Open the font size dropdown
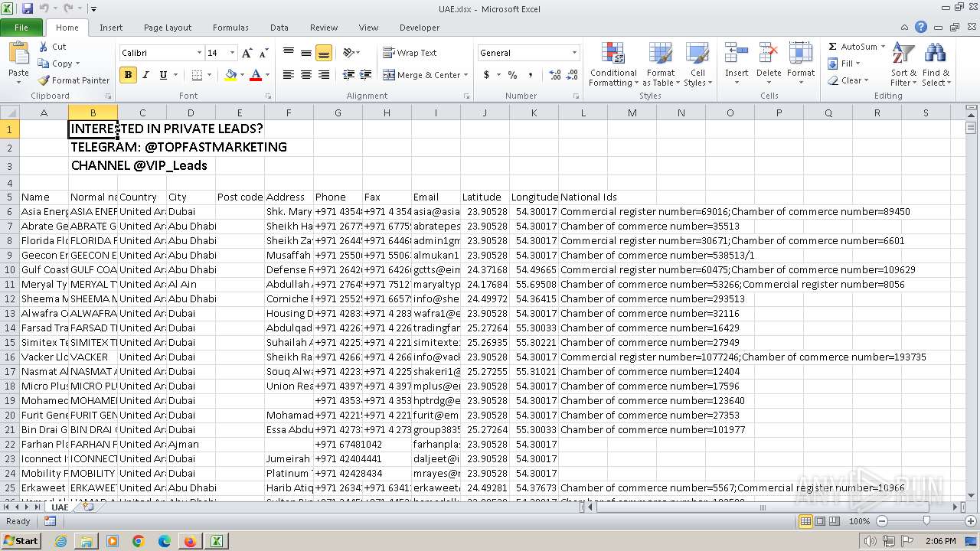This screenshot has width=980, height=551. tap(232, 53)
